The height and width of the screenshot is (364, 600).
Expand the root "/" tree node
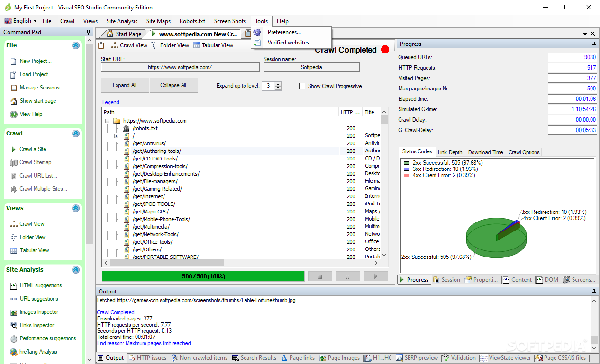click(x=117, y=136)
